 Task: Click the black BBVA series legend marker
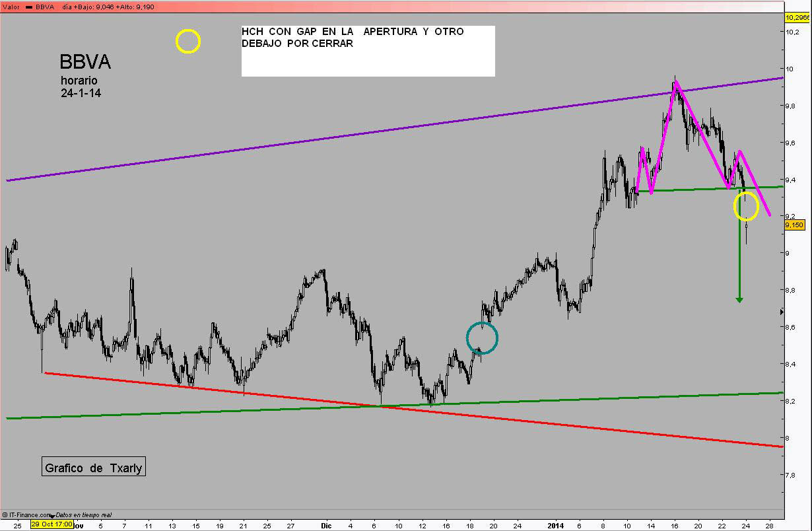pyautogui.click(x=29, y=6)
